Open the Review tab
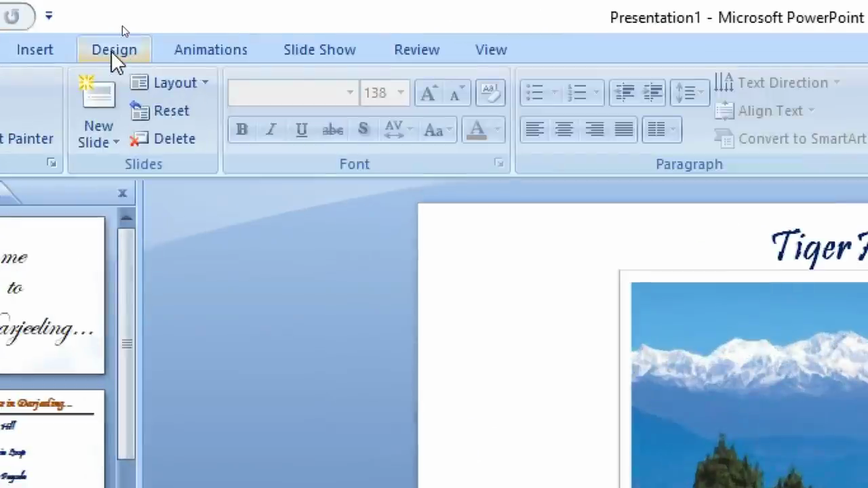Screen dimensions: 868x488 point(416,49)
